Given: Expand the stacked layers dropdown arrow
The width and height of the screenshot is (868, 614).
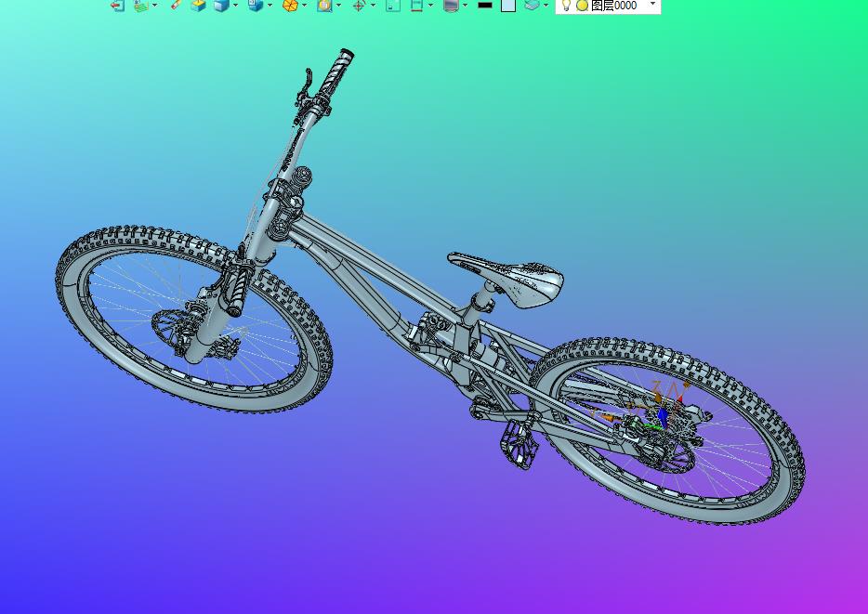Looking at the screenshot, I should [546, 5].
